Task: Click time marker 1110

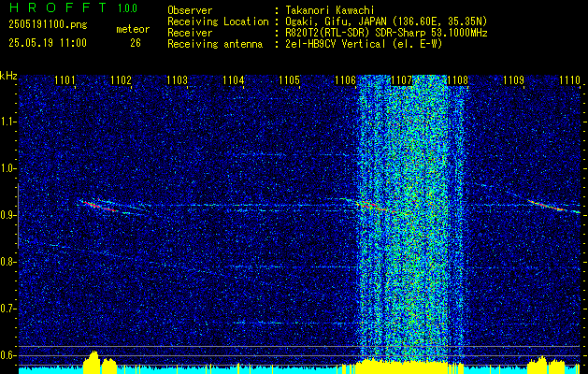Action: click(x=569, y=79)
